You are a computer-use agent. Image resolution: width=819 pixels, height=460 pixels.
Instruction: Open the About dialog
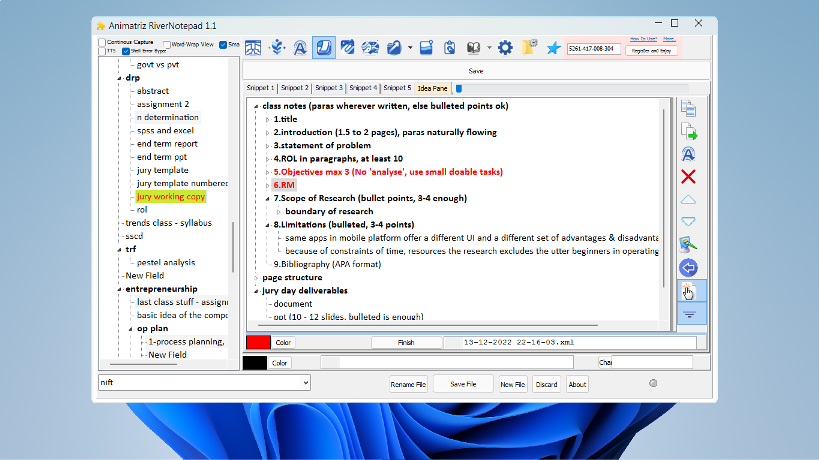point(577,384)
